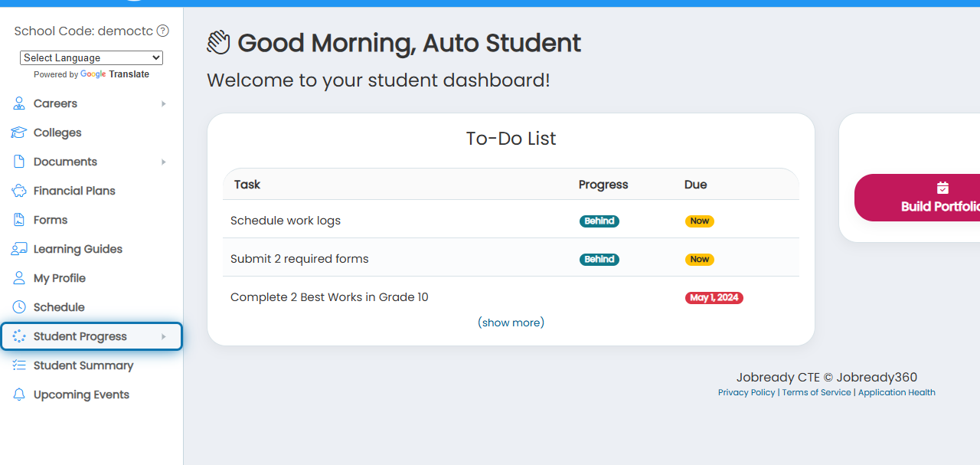Expand the Student Progress submenu arrow

(163, 336)
